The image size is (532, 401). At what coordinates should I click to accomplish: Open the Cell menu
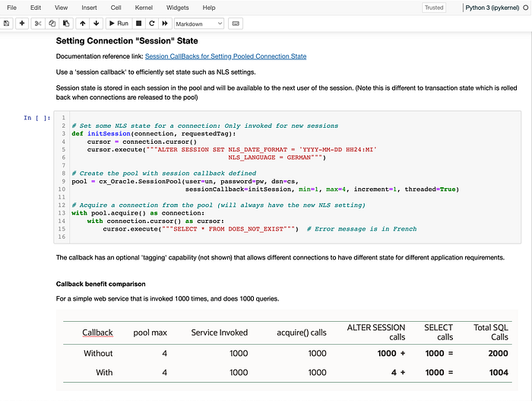pos(116,8)
